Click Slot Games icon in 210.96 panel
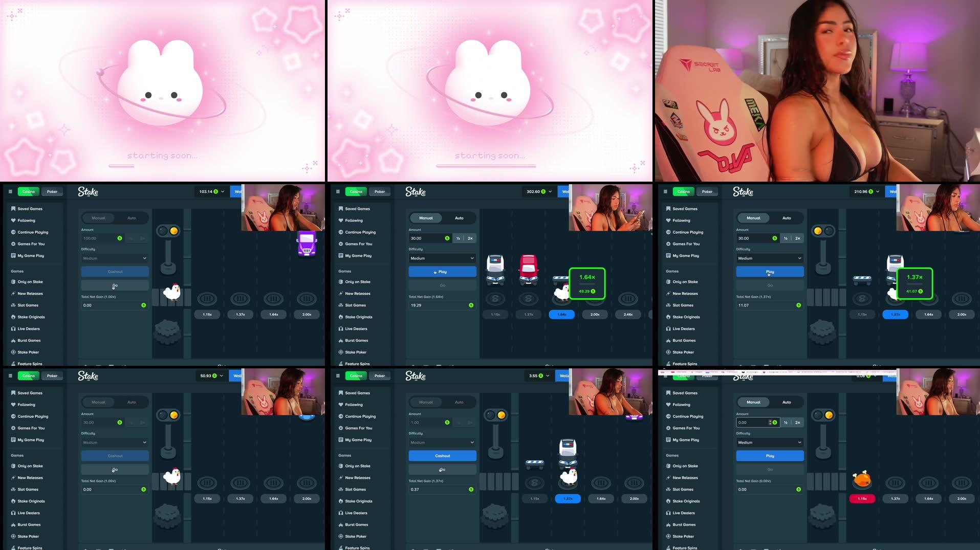 (668, 305)
